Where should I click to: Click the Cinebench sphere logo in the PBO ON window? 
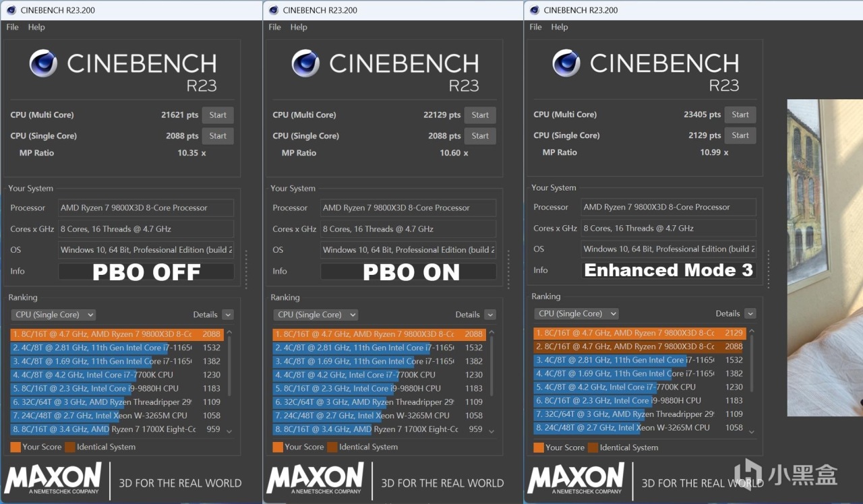pos(305,63)
